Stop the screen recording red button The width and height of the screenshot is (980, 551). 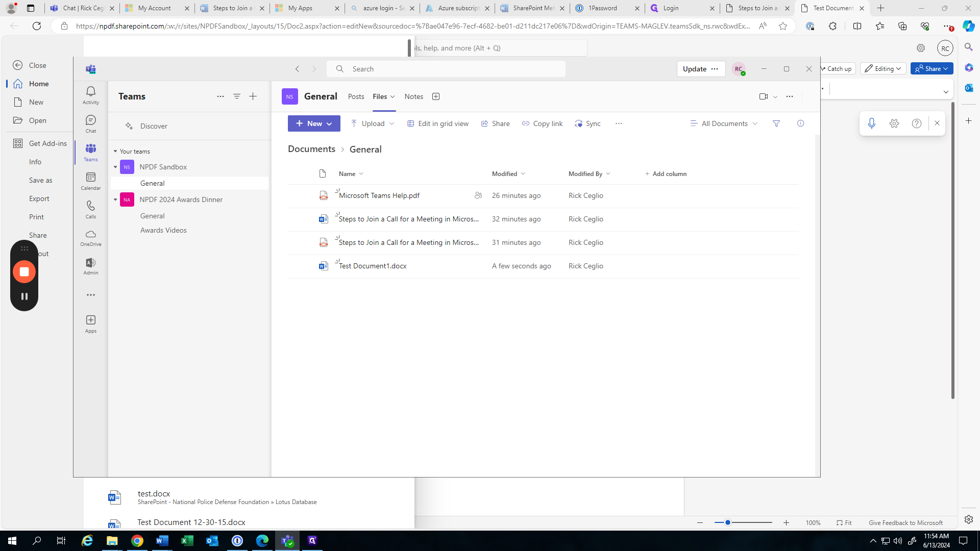coord(24,272)
